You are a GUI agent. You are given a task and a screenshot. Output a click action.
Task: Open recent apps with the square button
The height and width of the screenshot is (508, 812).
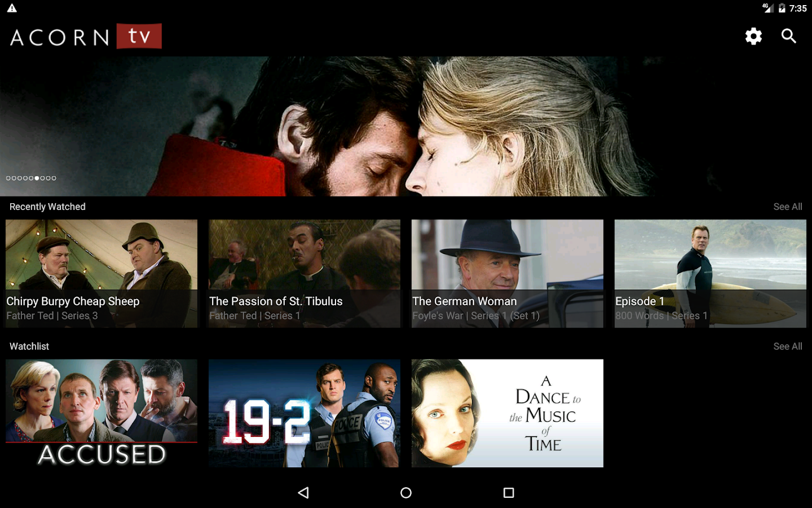pyautogui.click(x=509, y=493)
